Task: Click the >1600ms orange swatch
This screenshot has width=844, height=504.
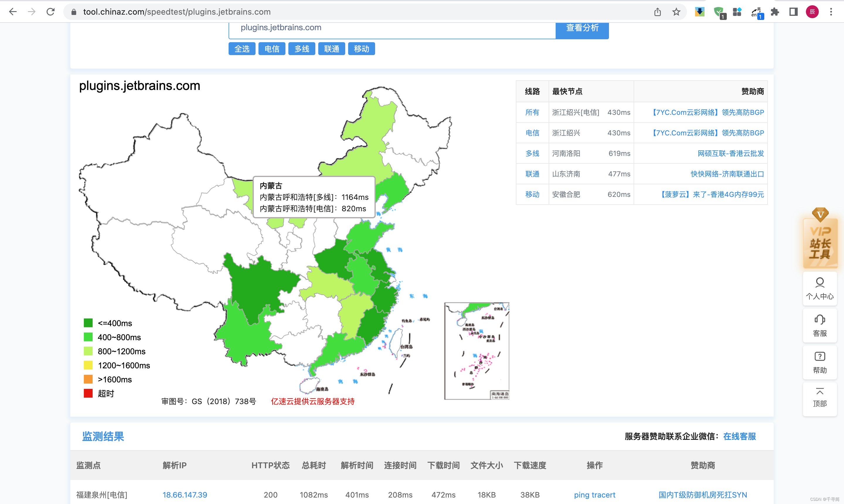Action: point(88,379)
